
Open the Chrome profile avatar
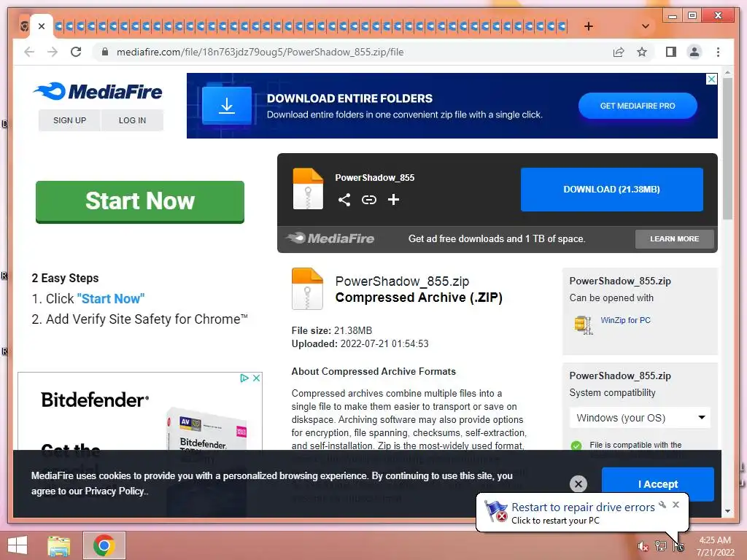point(694,52)
